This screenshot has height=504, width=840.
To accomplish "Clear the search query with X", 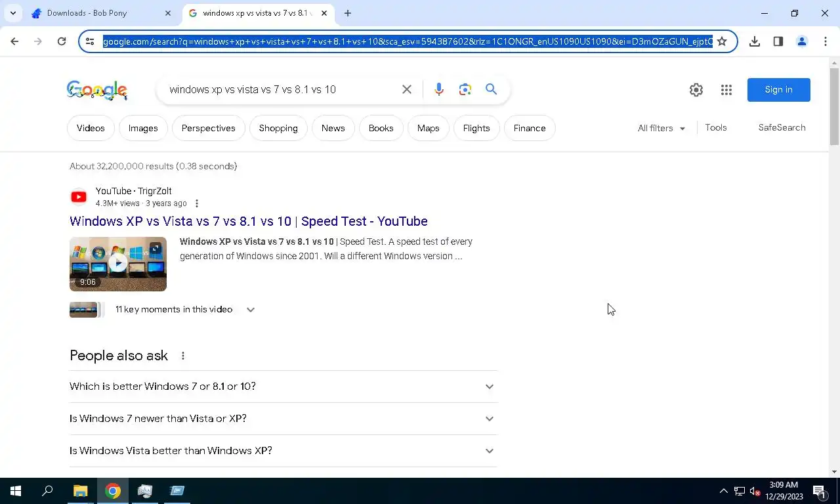I will point(407,89).
